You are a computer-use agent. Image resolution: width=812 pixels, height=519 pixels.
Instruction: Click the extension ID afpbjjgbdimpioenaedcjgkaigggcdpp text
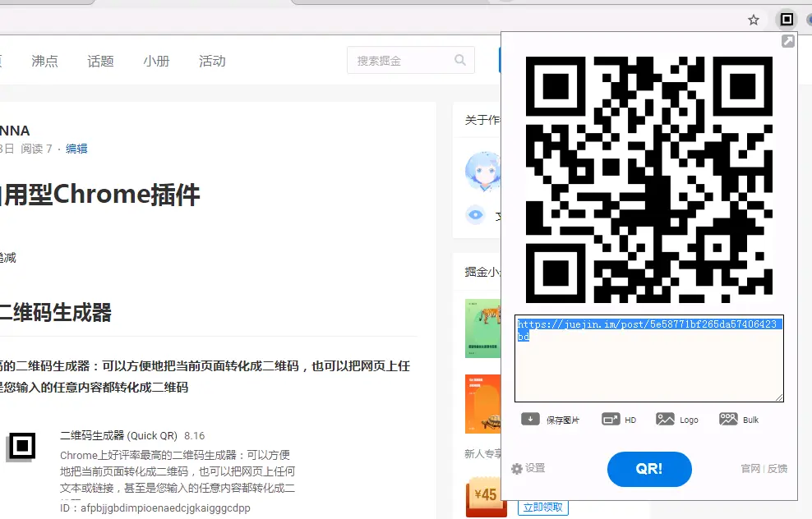(165, 508)
